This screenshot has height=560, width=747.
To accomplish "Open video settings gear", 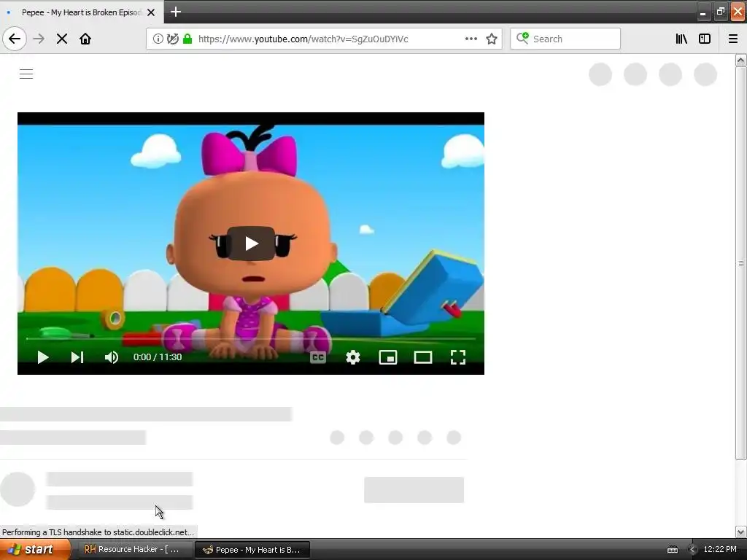I will click(x=353, y=357).
